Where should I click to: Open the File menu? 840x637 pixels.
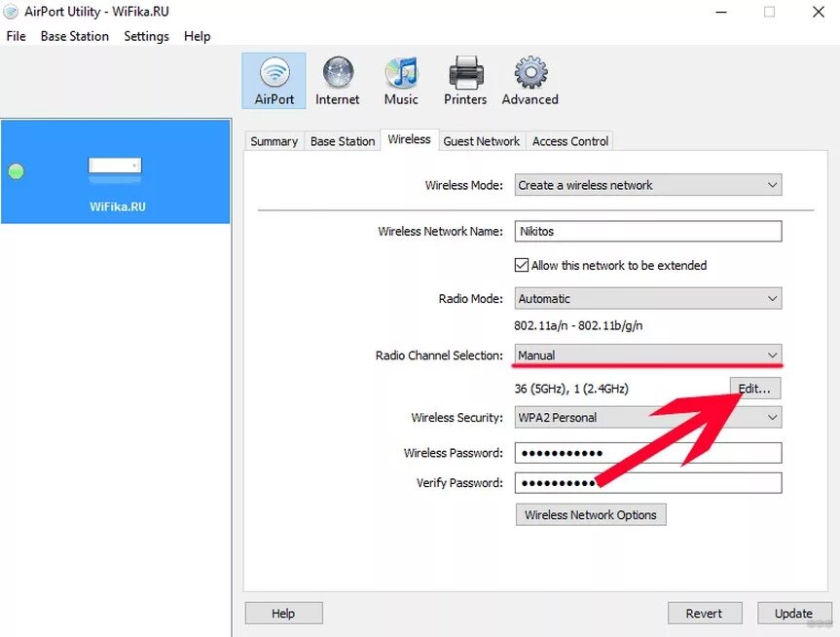[17, 36]
